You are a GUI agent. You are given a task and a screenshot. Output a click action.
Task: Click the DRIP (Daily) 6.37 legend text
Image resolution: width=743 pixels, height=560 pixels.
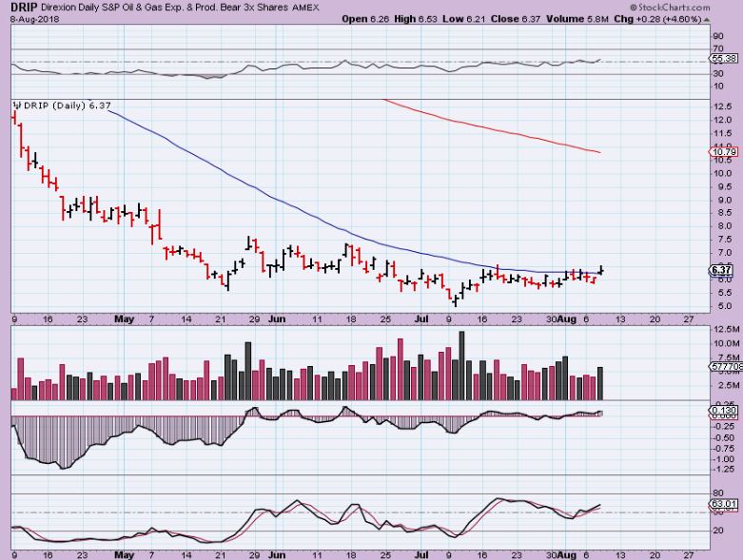68,106
